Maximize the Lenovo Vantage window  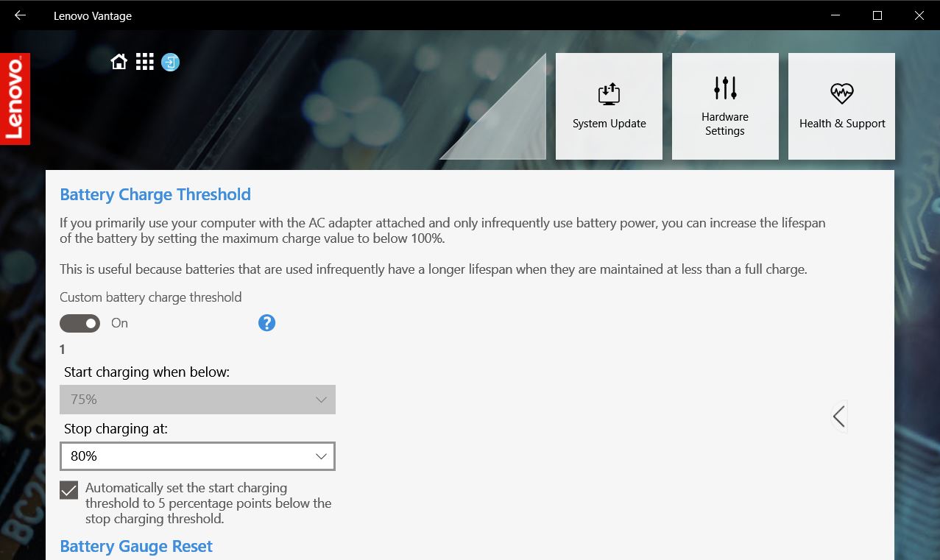(877, 15)
